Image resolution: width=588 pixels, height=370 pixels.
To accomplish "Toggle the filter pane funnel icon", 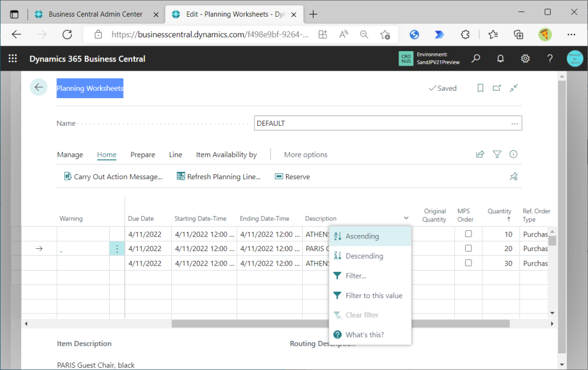I will pyautogui.click(x=497, y=154).
